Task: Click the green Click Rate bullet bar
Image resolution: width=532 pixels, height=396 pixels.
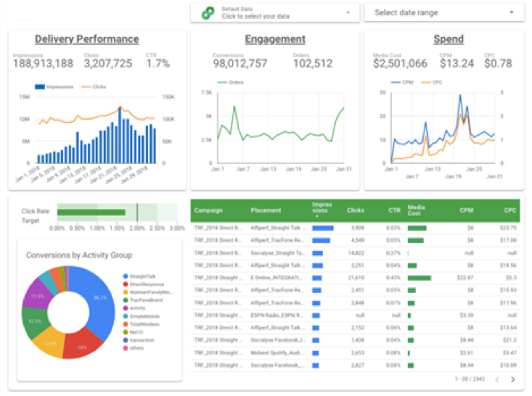Action: tap(91, 213)
